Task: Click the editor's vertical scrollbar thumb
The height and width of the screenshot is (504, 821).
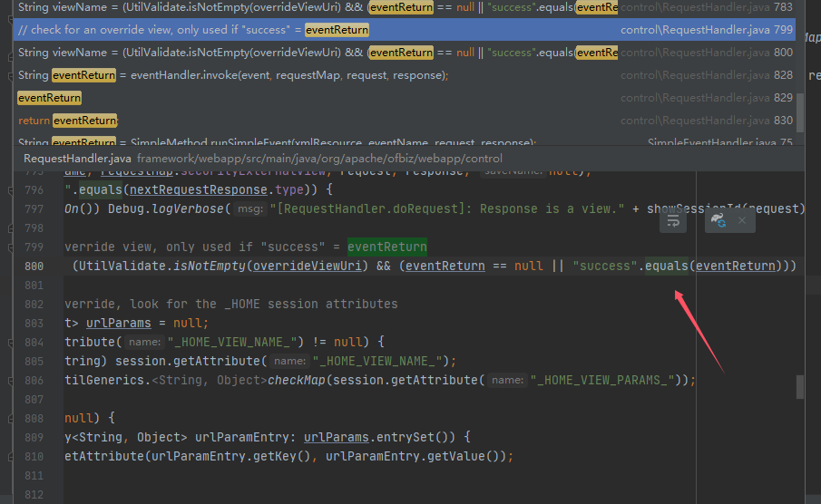Action: [800, 387]
